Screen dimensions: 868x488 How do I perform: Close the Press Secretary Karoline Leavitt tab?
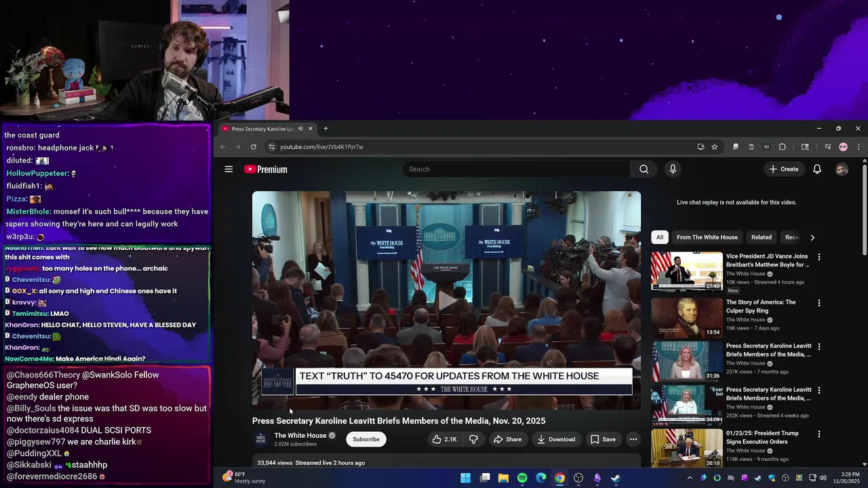(311, 129)
